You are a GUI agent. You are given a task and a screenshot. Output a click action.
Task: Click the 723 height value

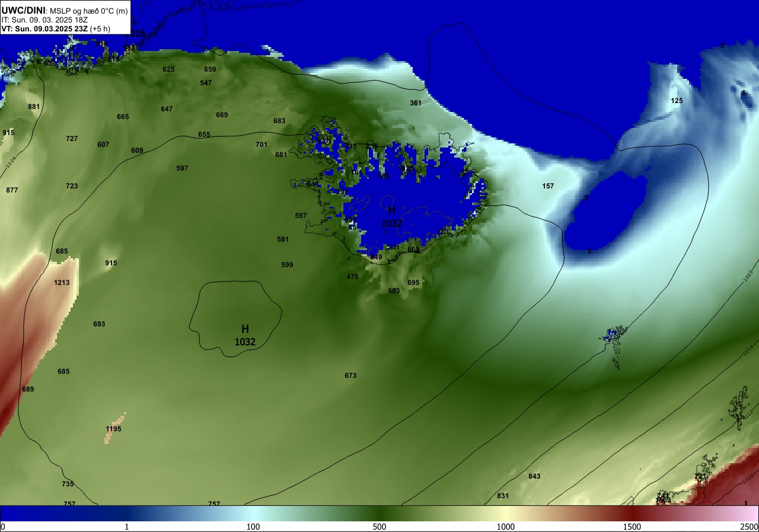point(72,186)
